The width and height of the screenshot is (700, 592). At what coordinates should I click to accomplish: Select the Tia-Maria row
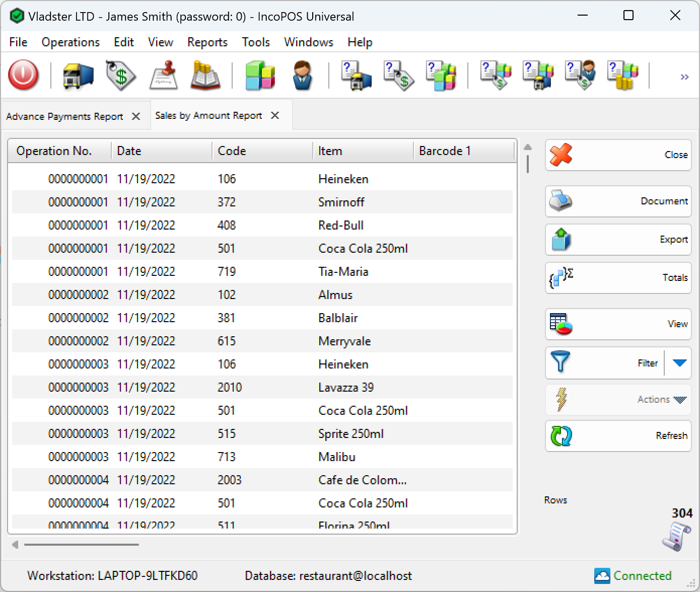[262, 272]
